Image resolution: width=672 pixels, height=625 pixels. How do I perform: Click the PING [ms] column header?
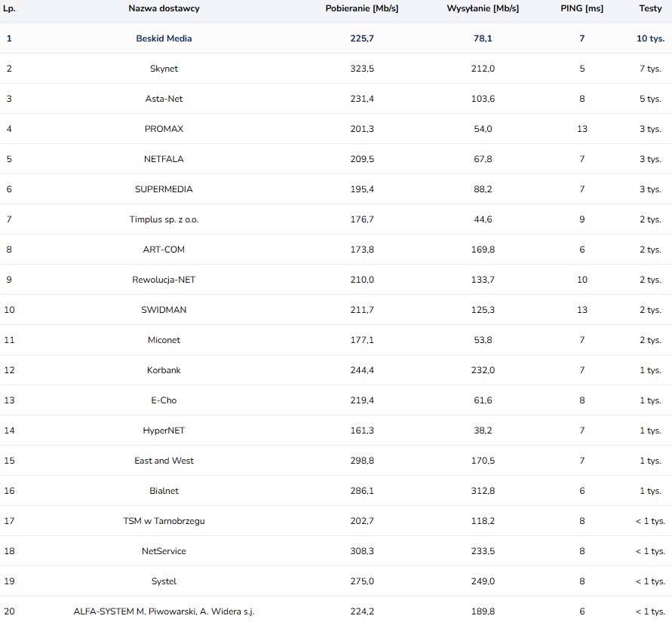point(582,8)
